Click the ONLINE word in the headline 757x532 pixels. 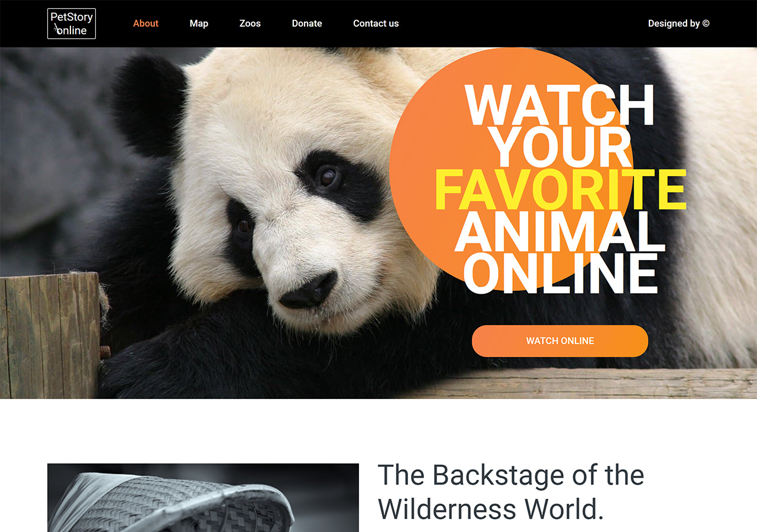coord(561,274)
